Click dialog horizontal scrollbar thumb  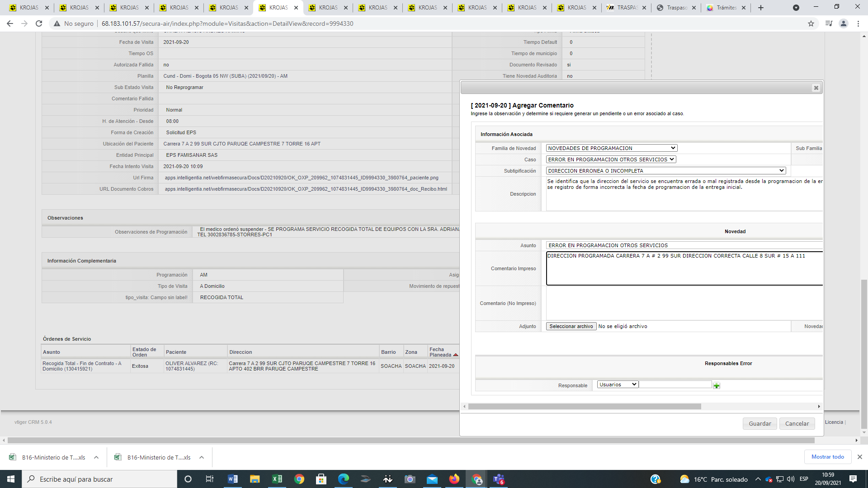pyautogui.click(x=585, y=406)
